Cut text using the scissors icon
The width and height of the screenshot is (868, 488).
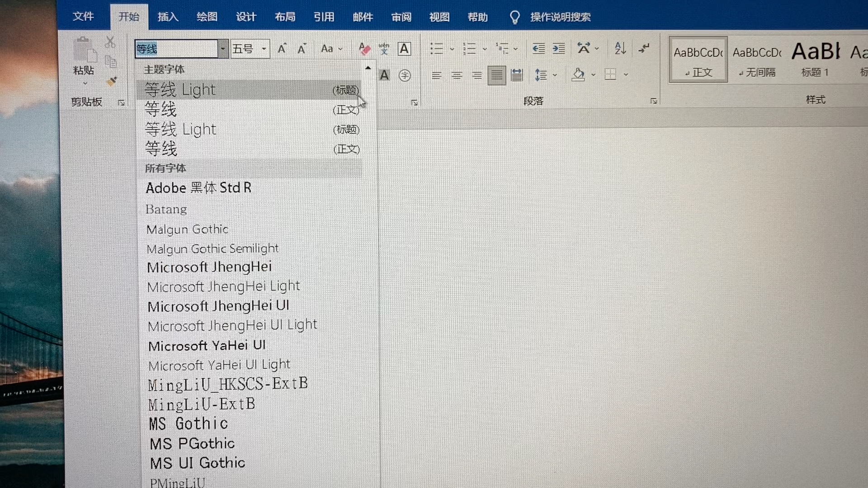tap(110, 41)
